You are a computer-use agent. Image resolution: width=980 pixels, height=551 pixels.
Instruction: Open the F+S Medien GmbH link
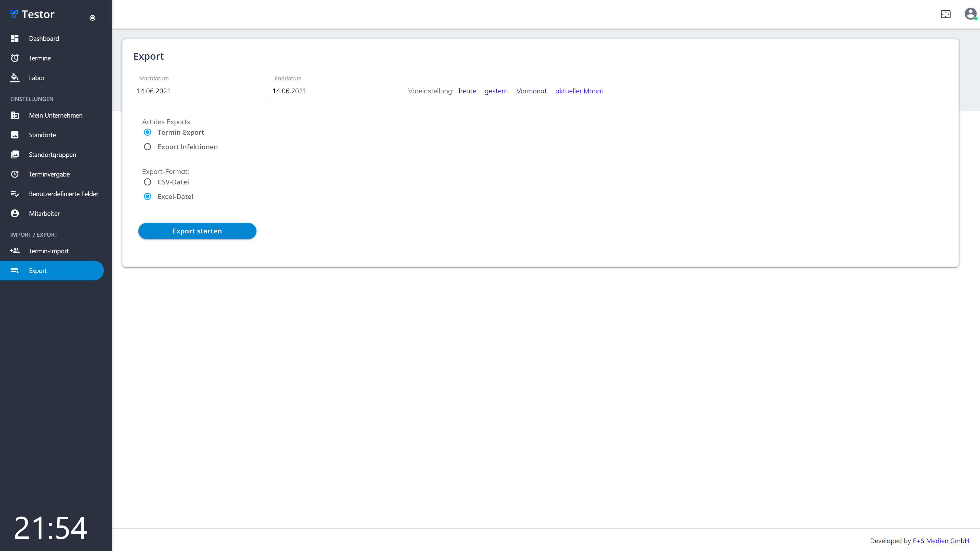click(x=940, y=541)
